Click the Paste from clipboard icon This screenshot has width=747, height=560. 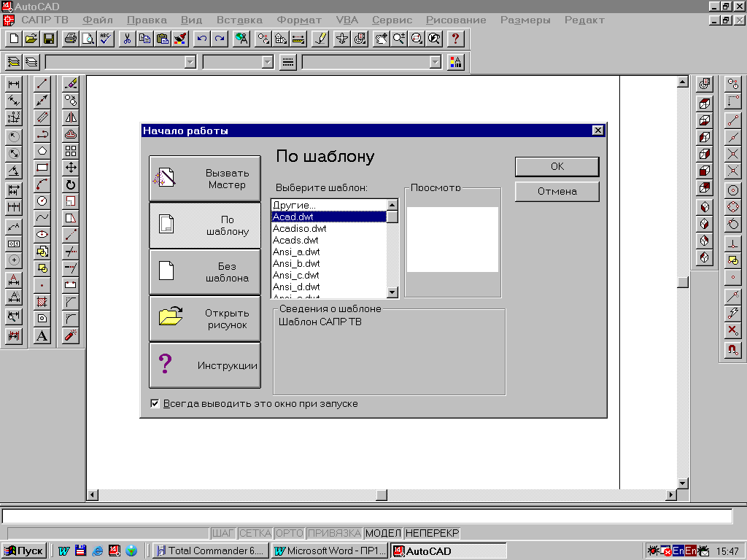(163, 39)
